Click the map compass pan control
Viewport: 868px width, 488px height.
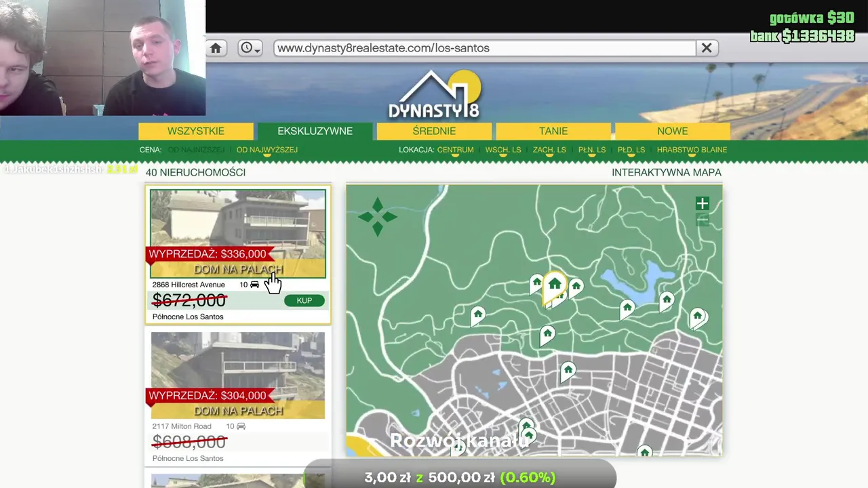pyautogui.click(x=378, y=217)
